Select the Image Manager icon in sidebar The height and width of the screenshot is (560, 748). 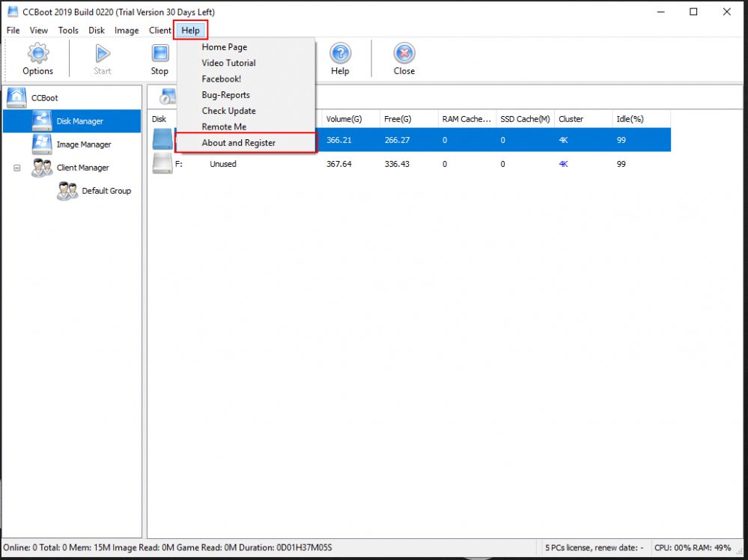tap(42, 144)
